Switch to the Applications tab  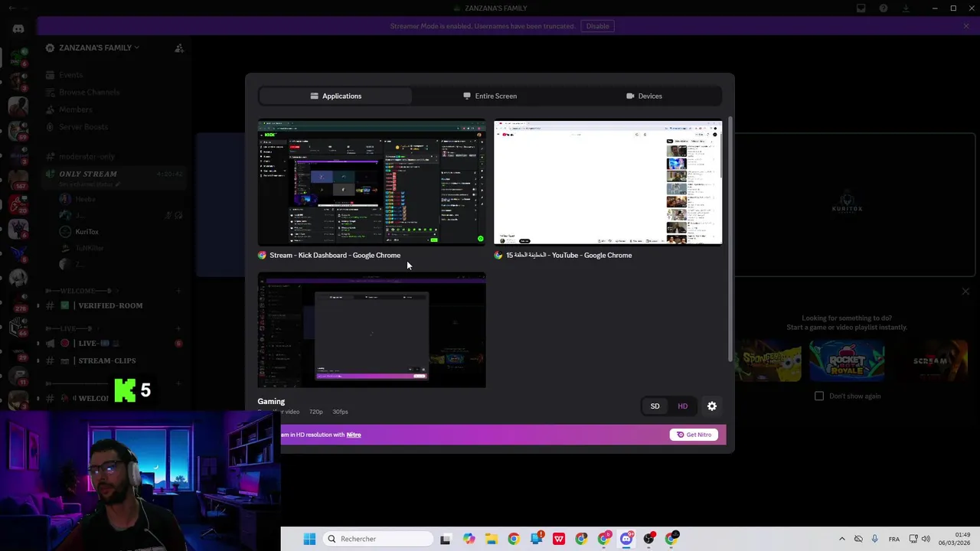[335, 96]
